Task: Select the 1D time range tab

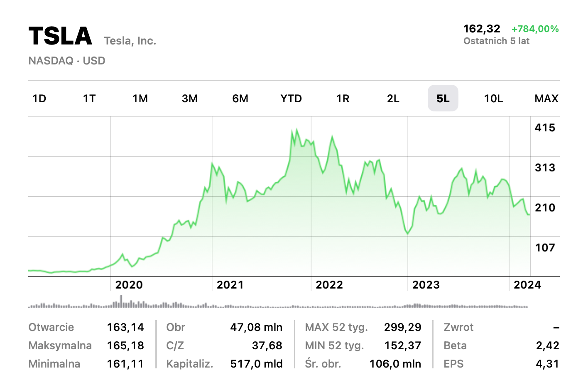Action: coord(39,99)
